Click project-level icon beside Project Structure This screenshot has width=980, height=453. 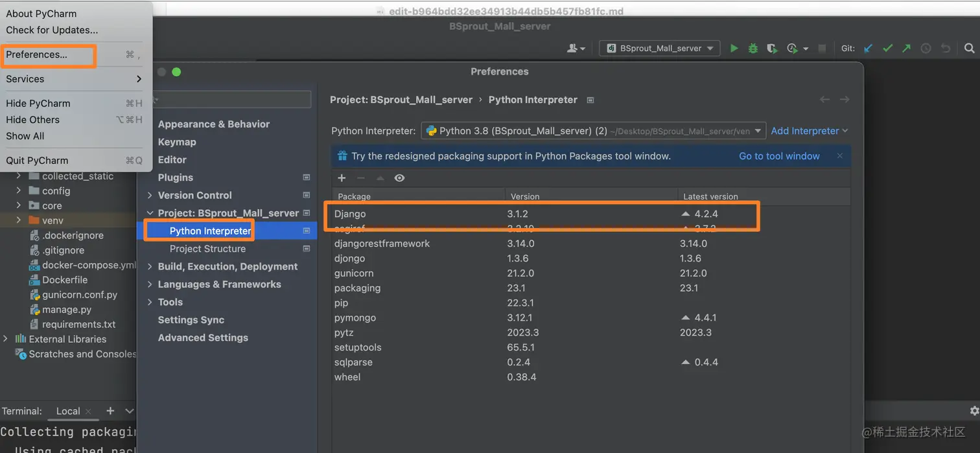pos(307,249)
